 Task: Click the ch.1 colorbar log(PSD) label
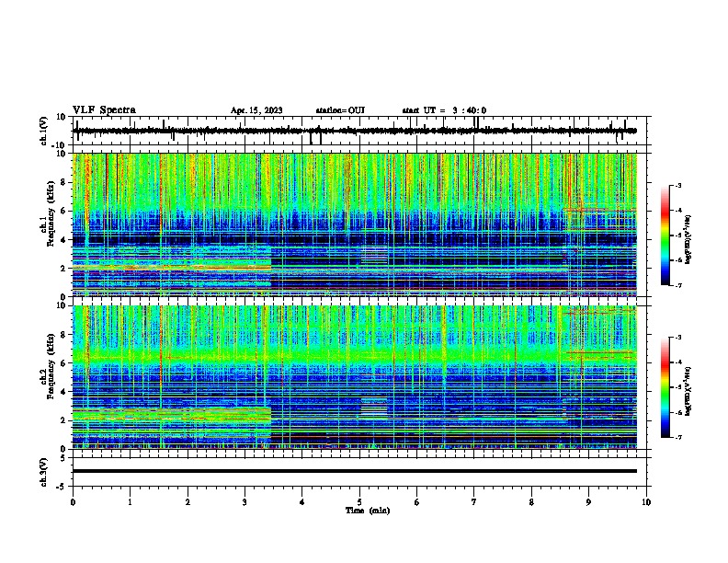click(688, 240)
